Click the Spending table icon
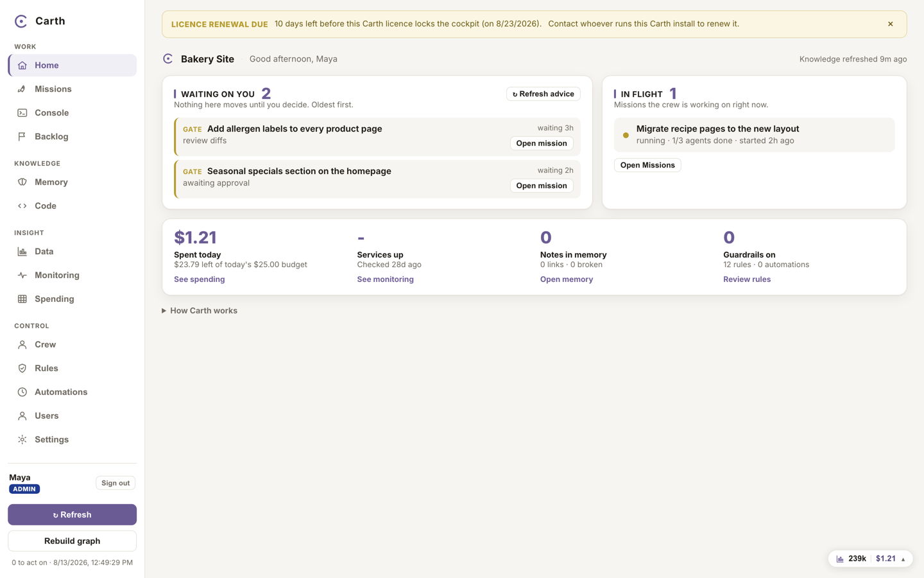 pos(22,299)
